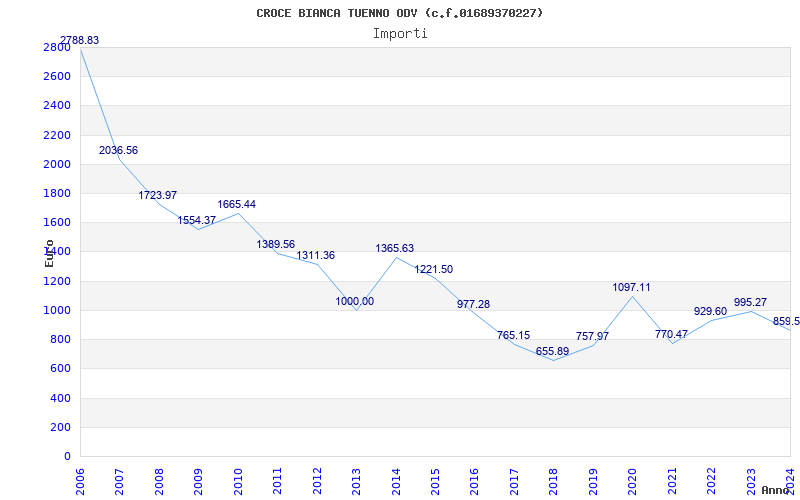This screenshot has width=800, height=500.
Task: Select the 765.15 data label
Action: click(x=513, y=336)
